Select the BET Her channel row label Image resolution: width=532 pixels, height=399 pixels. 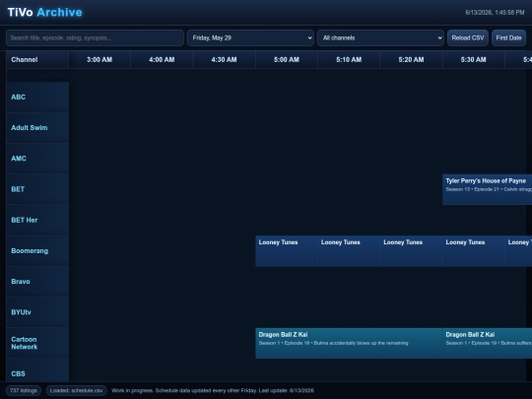pos(37,220)
